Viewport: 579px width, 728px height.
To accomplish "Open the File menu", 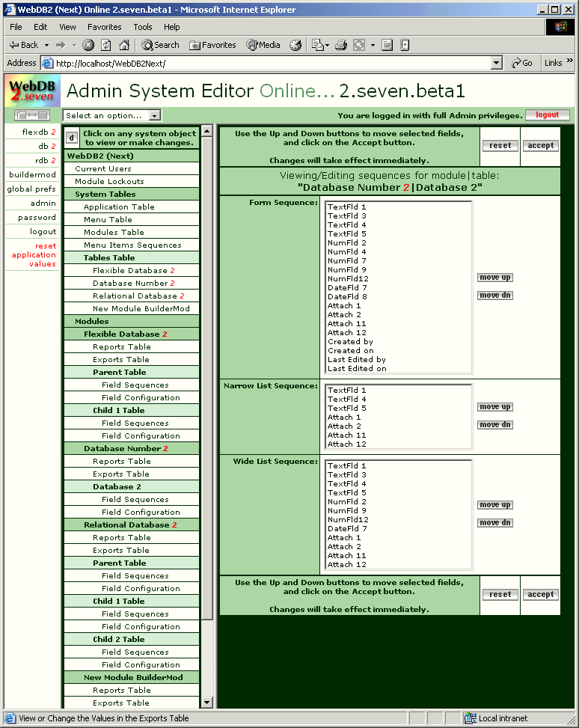I will click(16, 27).
